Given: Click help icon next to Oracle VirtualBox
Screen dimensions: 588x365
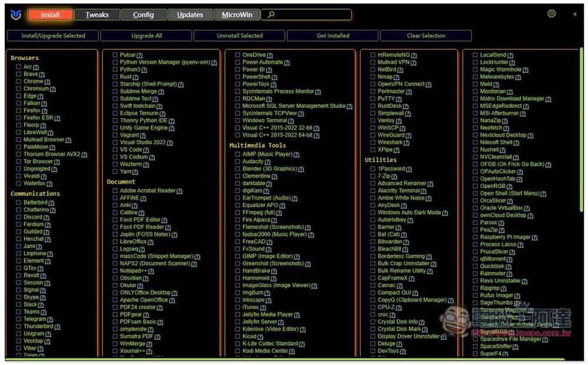Looking at the screenshot, I should point(527,208).
